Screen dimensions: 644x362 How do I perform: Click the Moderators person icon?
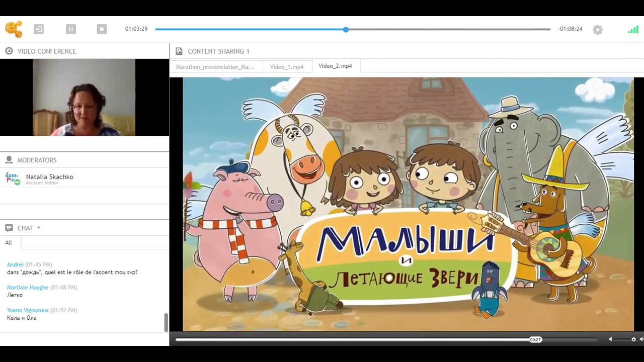[9, 160]
